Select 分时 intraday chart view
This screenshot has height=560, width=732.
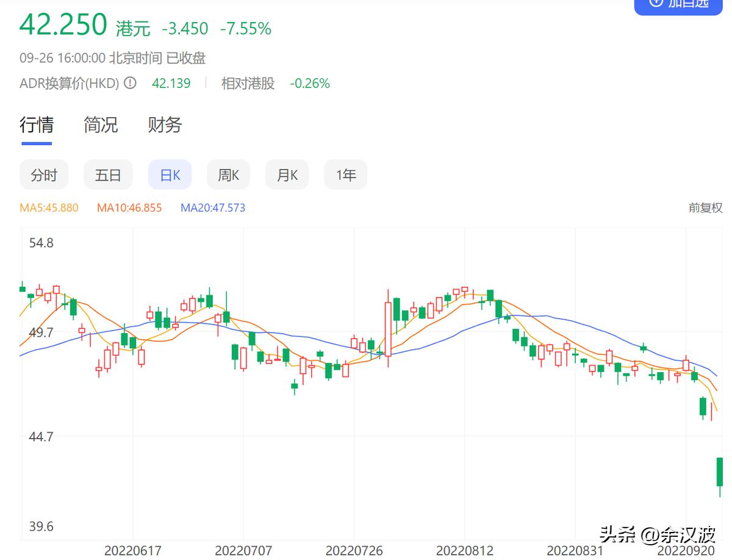coord(43,174)
